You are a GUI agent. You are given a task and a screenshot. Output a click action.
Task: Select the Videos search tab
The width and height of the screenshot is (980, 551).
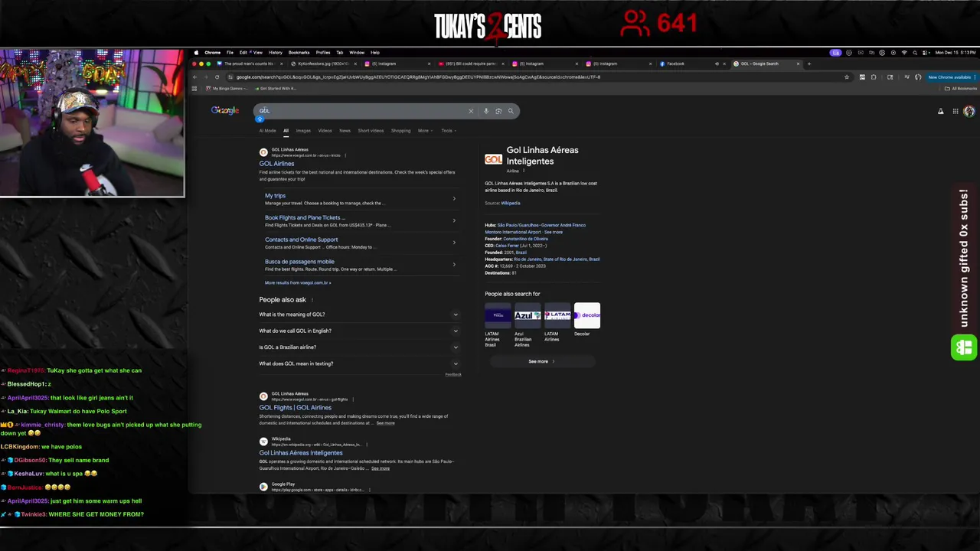pos(325,131)
